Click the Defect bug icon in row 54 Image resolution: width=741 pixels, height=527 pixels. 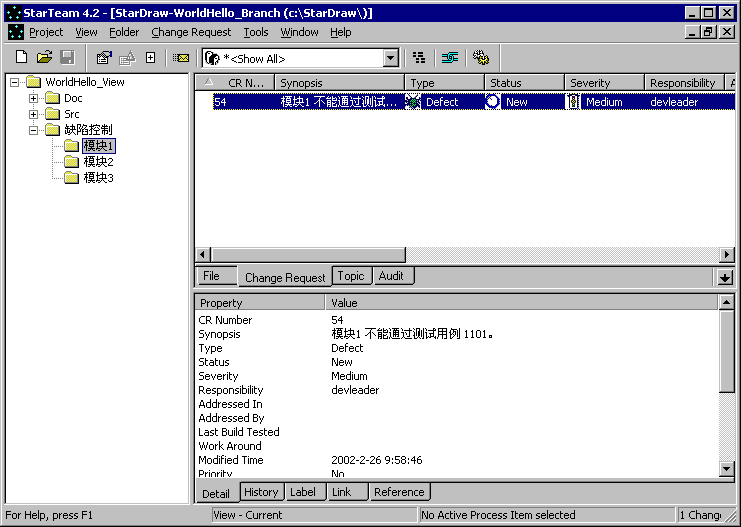413,102
